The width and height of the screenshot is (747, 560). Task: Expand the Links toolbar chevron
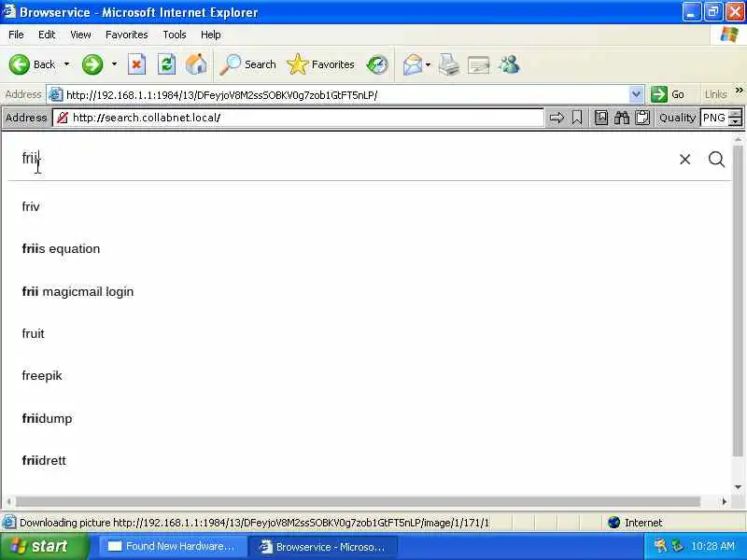point(739,90)
